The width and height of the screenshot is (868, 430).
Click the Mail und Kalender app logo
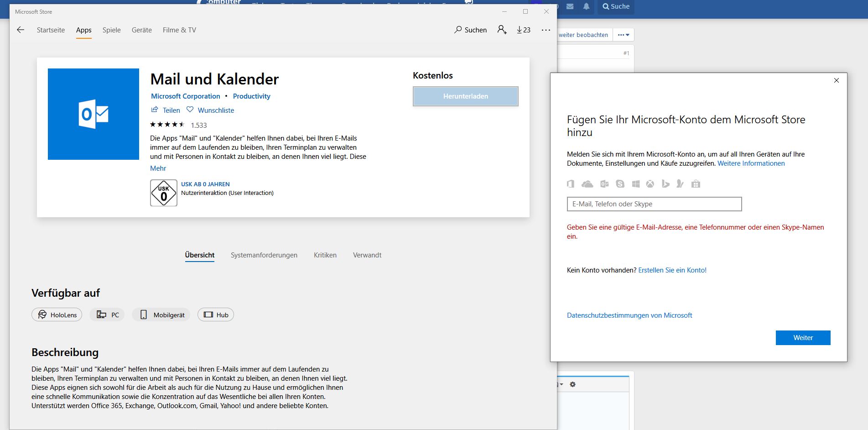[x=94, y=114]
